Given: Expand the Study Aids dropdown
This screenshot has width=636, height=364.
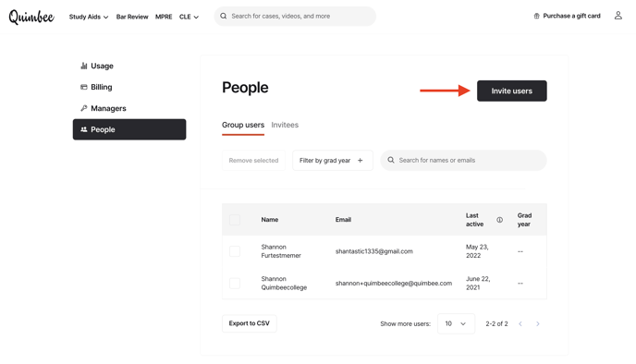Looking at the screenshot, I should [x=89, y=17].
